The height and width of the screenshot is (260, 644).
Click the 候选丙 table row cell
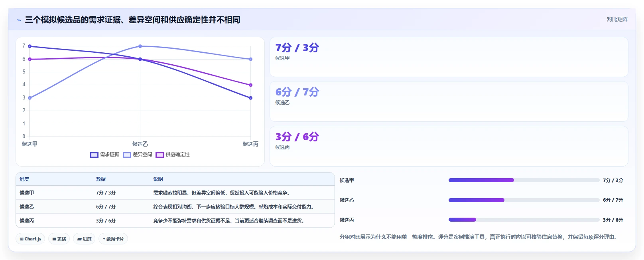pyautogui.click(x=27, y=221)
